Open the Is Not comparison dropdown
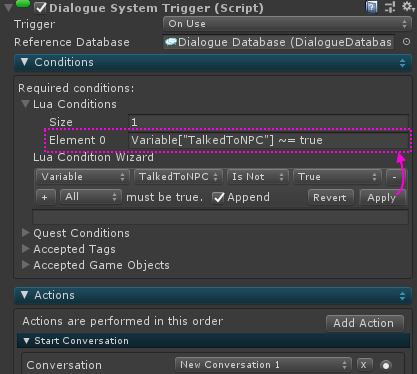The height and width of the screenshot is (374, 417). tap(257, 177)
